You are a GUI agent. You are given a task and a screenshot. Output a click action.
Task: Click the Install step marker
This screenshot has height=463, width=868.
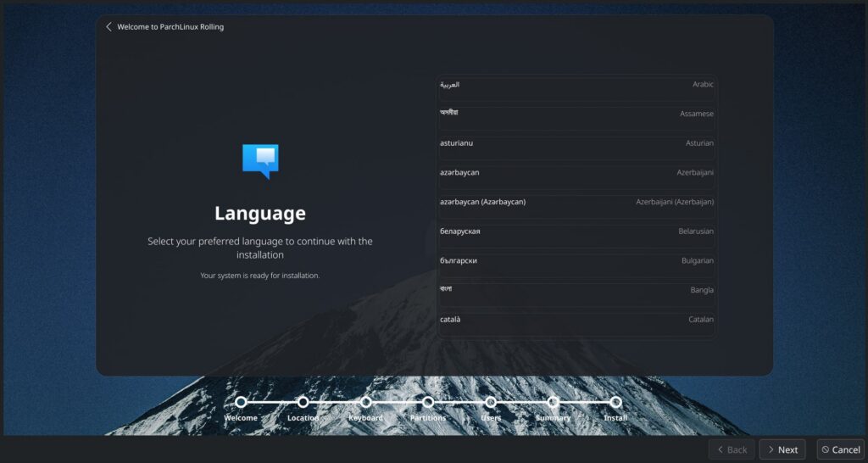pos(615,402)
